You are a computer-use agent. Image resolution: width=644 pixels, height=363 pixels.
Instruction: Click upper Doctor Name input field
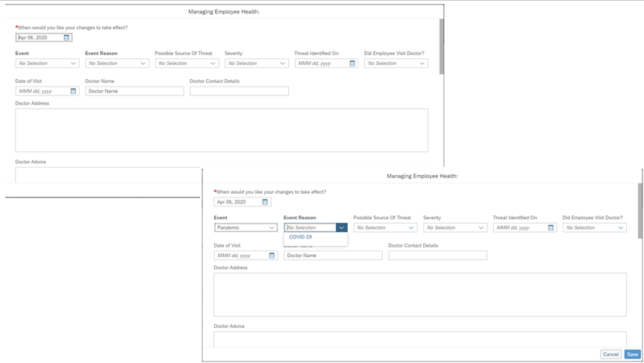(135, 91)
